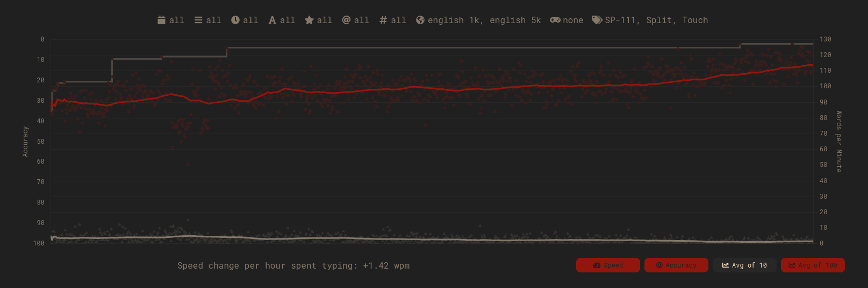
Task: Click the 'SP-111, Split, Touch' tags text
Action: pos(656,20)
